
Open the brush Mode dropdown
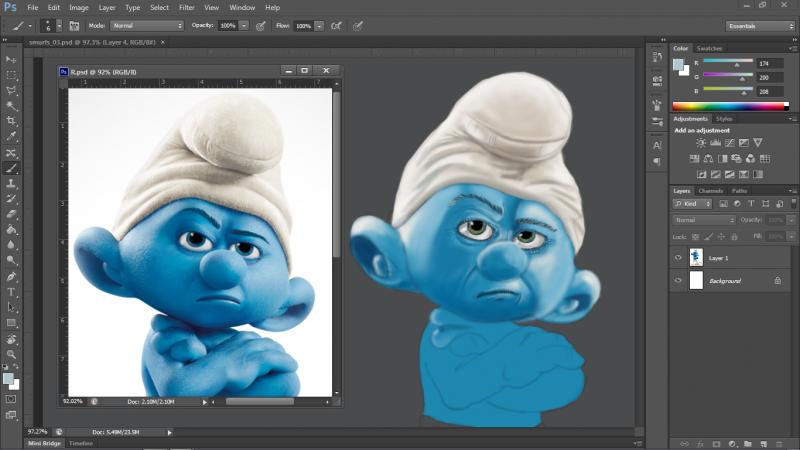click(x=147, y=26)
